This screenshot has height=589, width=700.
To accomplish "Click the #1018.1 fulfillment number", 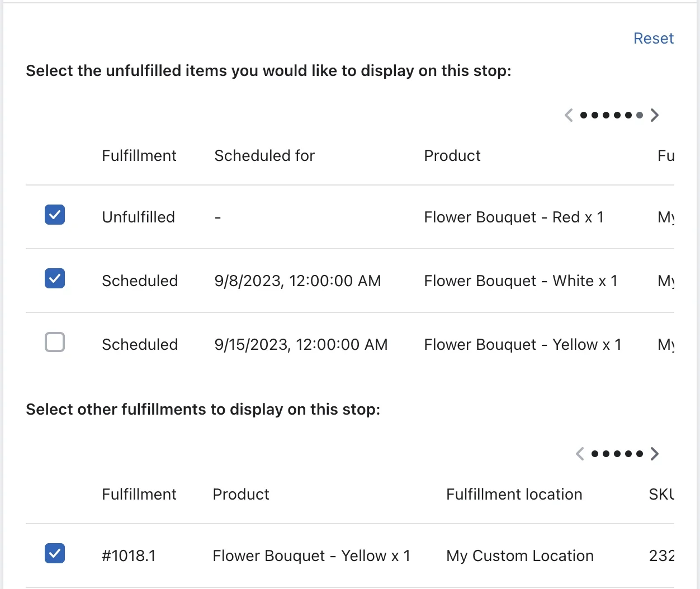I will pos(129,556).
